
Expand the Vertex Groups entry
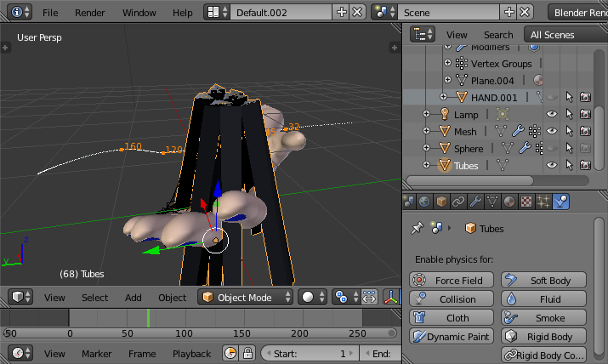(447, 62)
